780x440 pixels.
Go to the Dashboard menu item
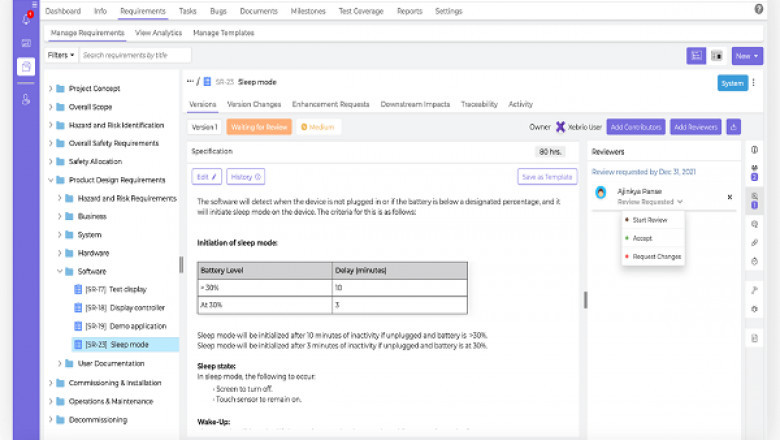coord(63,11)
